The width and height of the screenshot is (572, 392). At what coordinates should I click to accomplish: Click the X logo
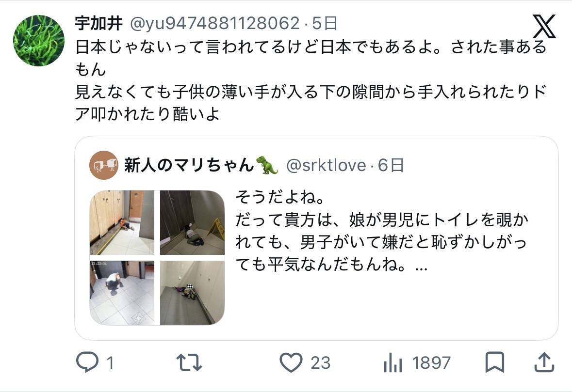tap(544, 27)
